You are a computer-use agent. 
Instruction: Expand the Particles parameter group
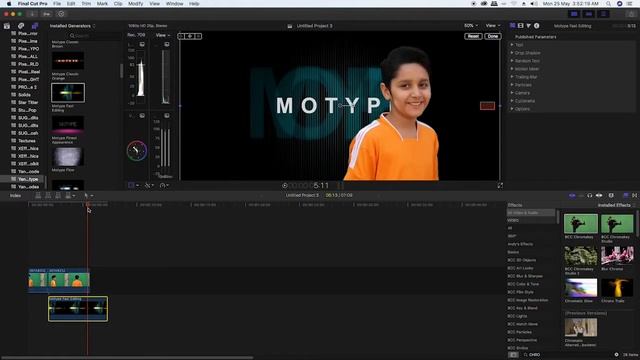(512, 84)
